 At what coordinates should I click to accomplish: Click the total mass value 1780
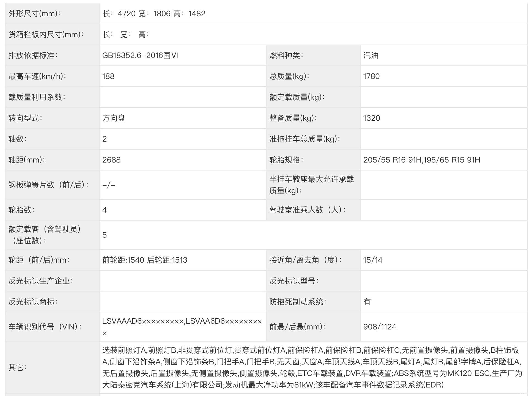pos(371,76)
